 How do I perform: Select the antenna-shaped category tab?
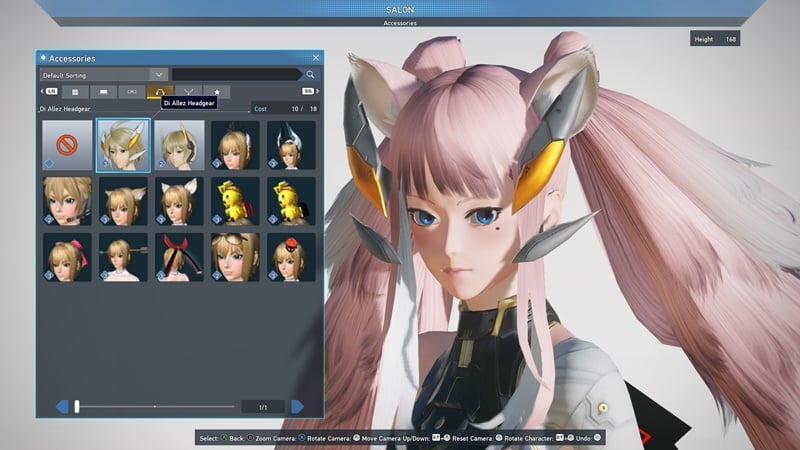(x=188, y=92)
